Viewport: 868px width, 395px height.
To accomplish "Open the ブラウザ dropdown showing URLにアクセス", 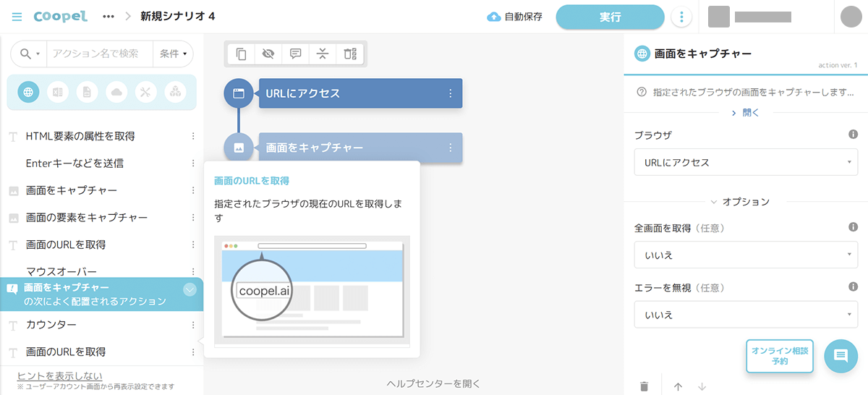I will coord(746,162).
